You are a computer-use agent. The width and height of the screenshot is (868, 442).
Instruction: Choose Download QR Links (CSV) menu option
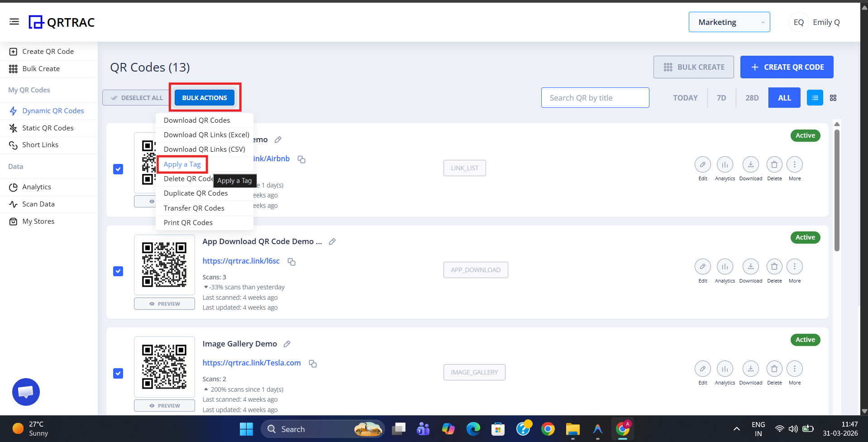coord(204,149)
